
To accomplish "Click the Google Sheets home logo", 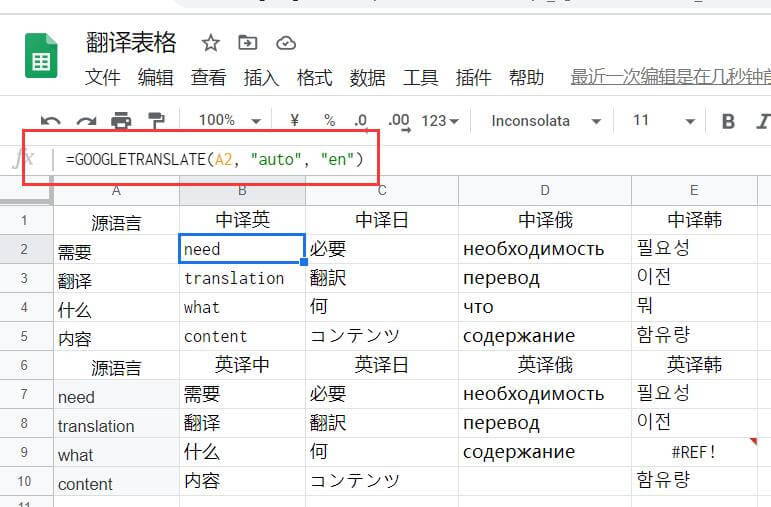I will tap(42, 59).
